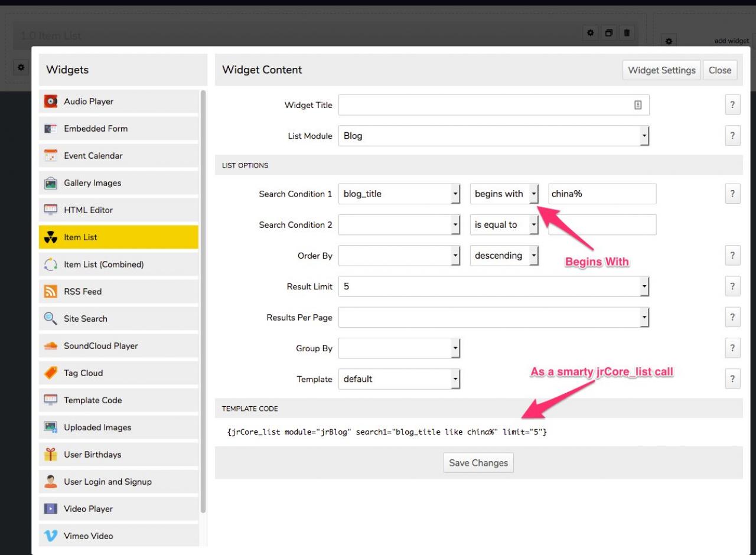
Task: Click the Vimeo Video icon
Action: coord(51,536)
